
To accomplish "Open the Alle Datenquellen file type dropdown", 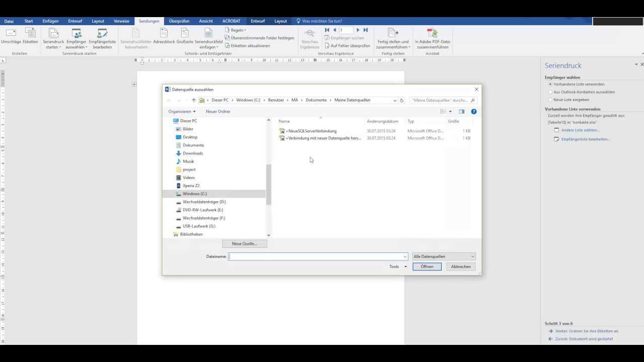I will [443, 256].
